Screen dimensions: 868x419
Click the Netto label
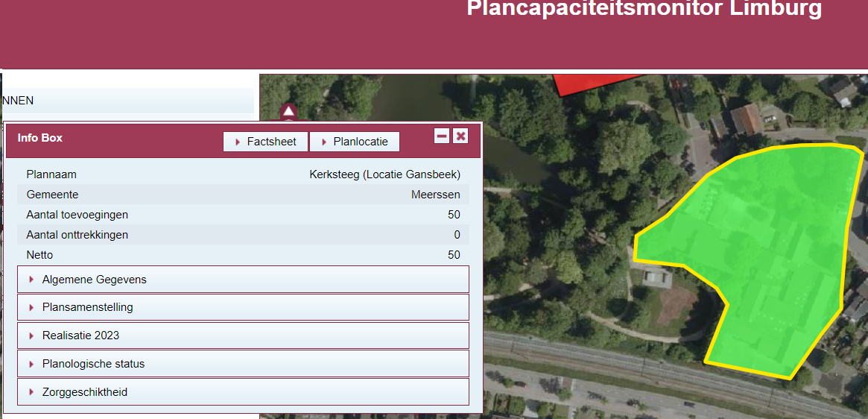(x=39, y=255)
